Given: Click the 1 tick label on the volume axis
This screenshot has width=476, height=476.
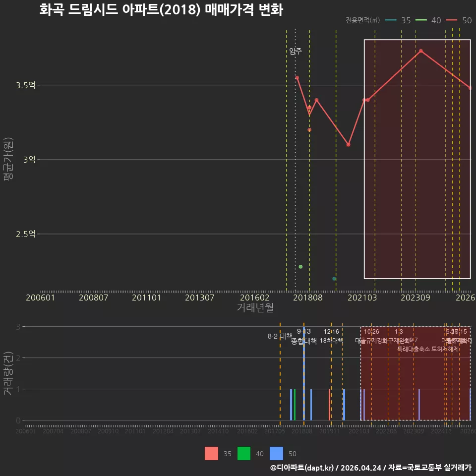Looking at the screenshot, I should pos(18,389).
